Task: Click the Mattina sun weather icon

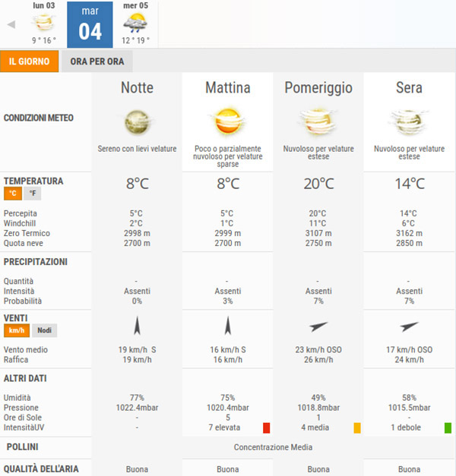Action: pos(228,121)
